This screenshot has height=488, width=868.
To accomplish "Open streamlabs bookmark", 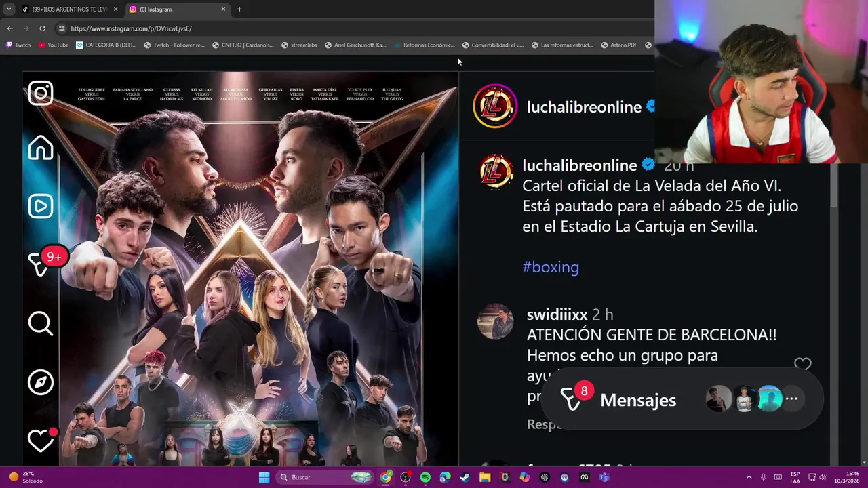I will pyautogui.click(x=299, y=45).
